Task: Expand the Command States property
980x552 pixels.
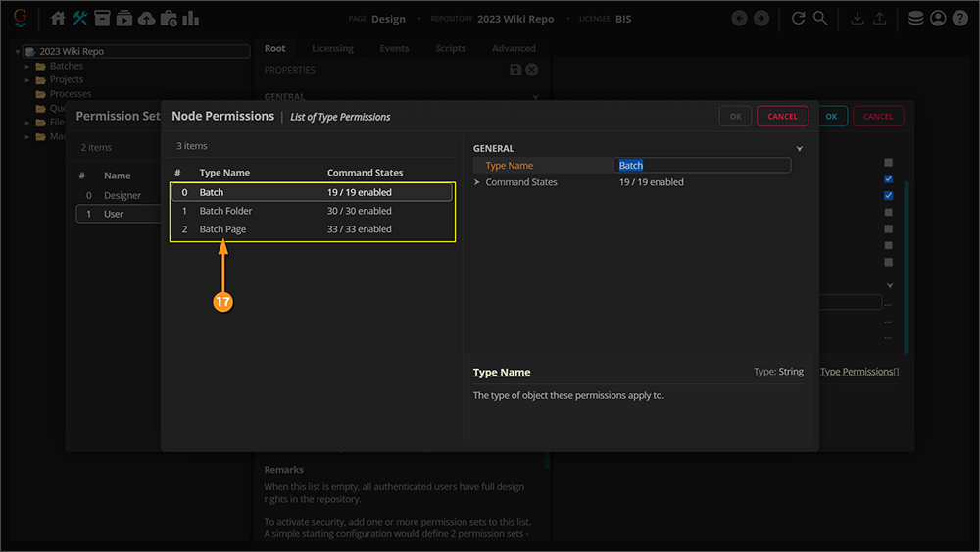Action: tap(477, 182)
